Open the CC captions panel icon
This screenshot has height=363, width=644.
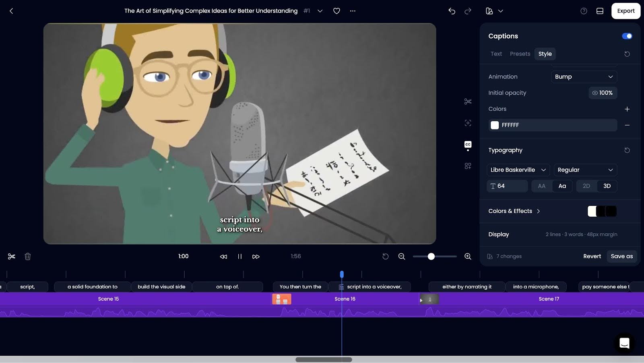tap(468, 145)
